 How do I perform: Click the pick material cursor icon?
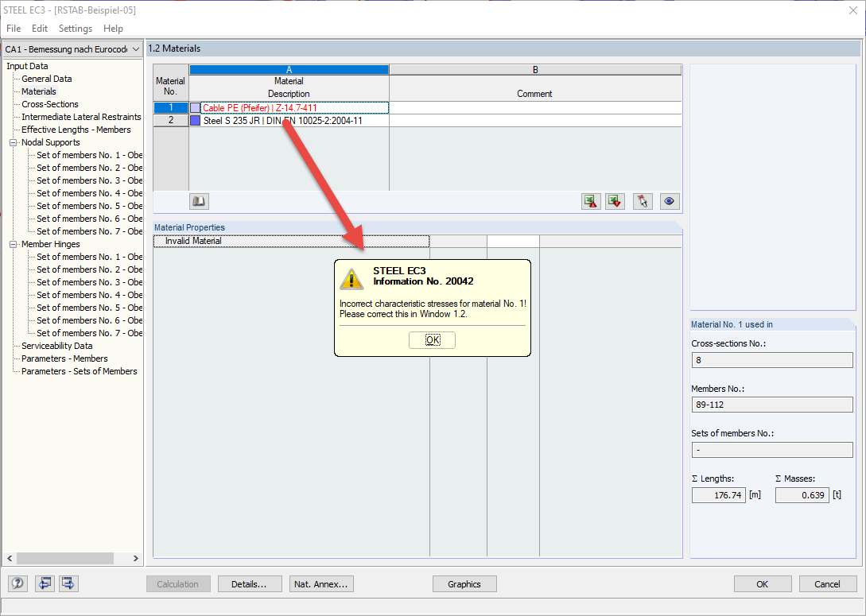pos(643,201)
